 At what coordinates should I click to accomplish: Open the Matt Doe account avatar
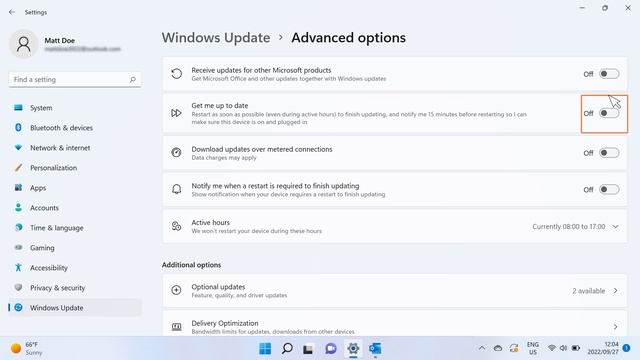click(24, 44)
